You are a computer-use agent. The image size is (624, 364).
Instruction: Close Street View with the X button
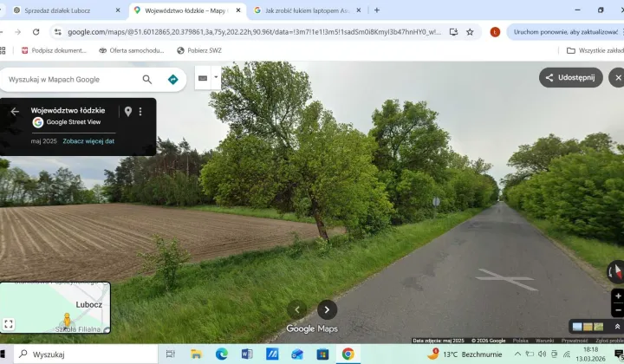pyautogui.click(x=617, y=78)
